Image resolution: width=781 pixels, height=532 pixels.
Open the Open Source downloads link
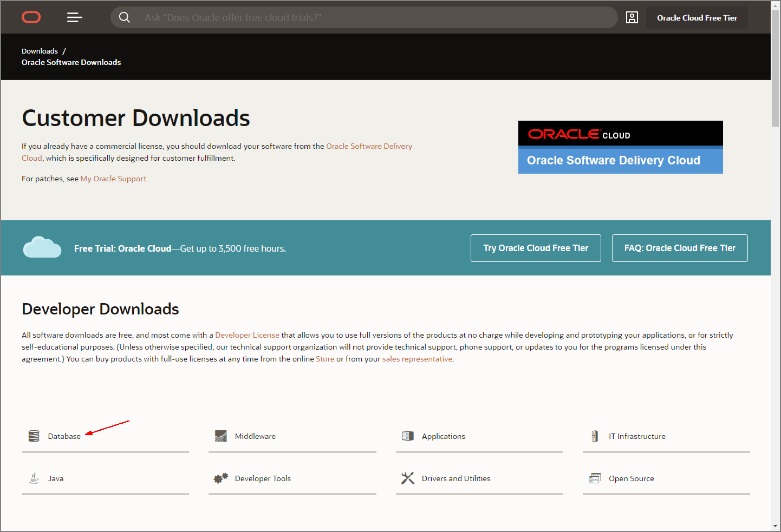pos(632,478)
